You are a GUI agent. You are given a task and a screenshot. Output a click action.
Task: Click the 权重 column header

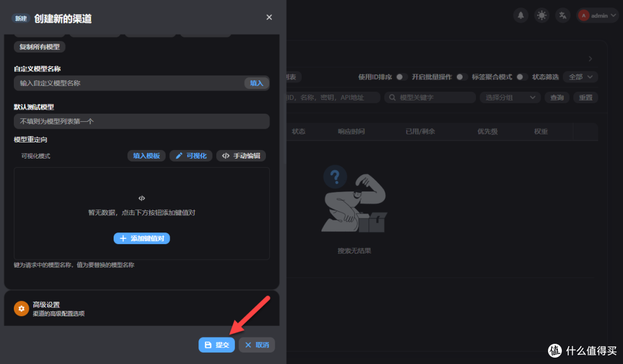[x=541, y=132]
